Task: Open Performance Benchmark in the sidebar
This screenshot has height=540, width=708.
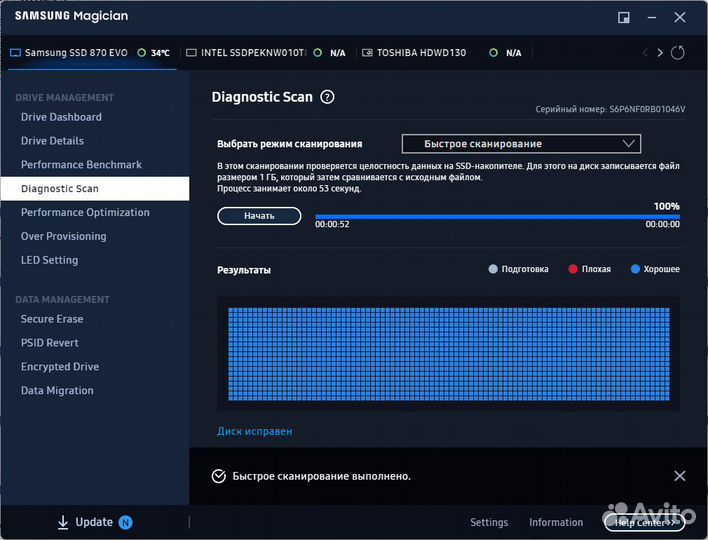Action: 81,165
